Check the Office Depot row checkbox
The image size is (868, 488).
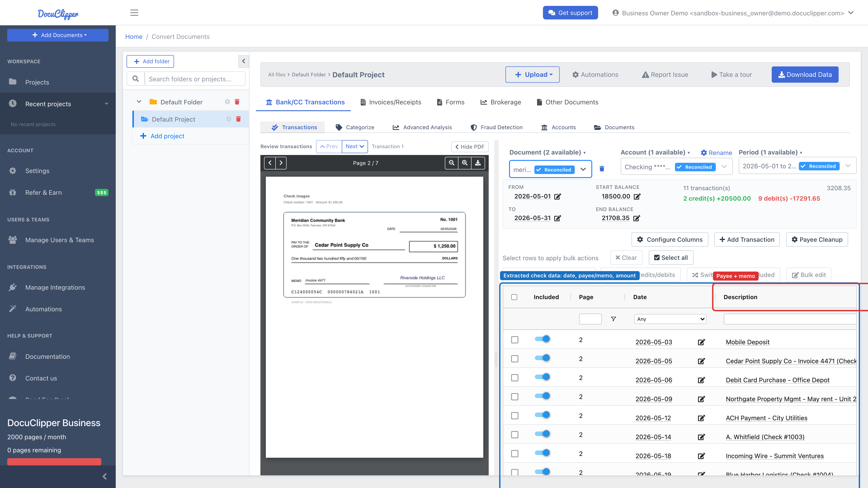click(514, 378)
